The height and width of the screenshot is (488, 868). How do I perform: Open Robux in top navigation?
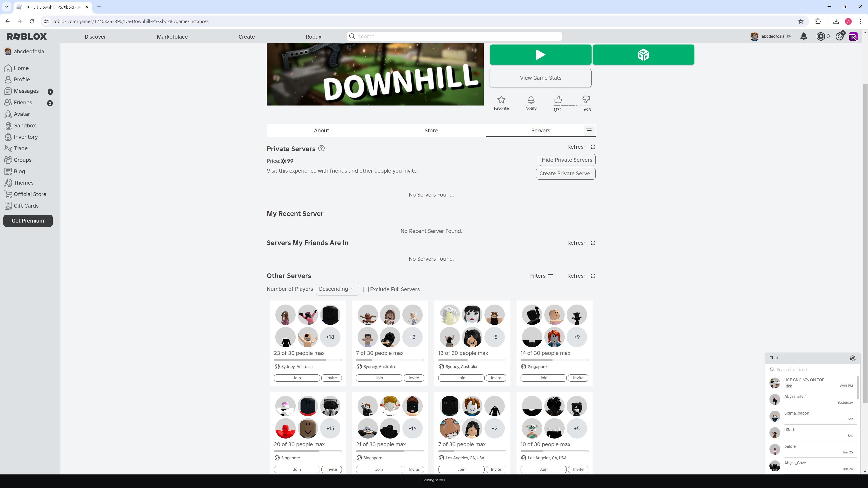[x=313, y=37]
